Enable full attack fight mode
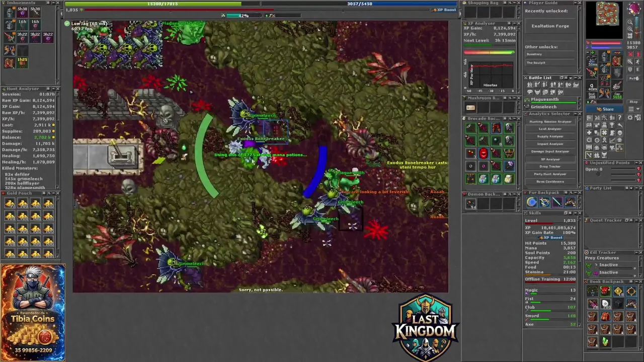This screenshot has height=362, width=644. click(630, 54)
